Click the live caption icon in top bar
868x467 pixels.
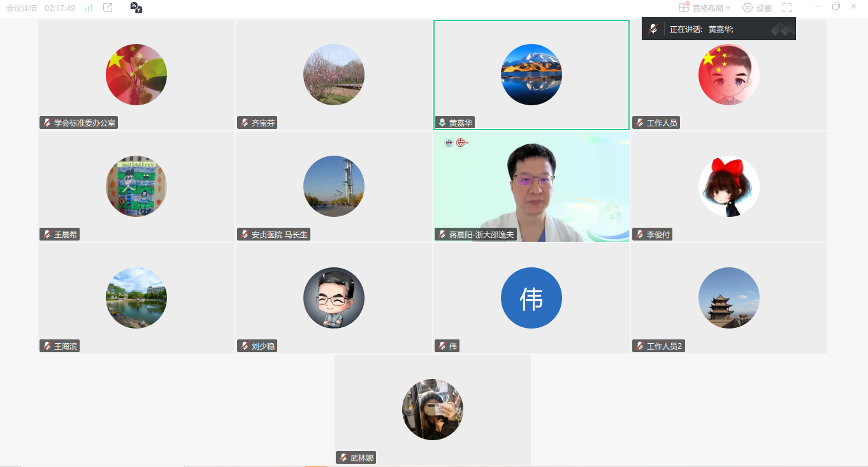tap(136, 8)
